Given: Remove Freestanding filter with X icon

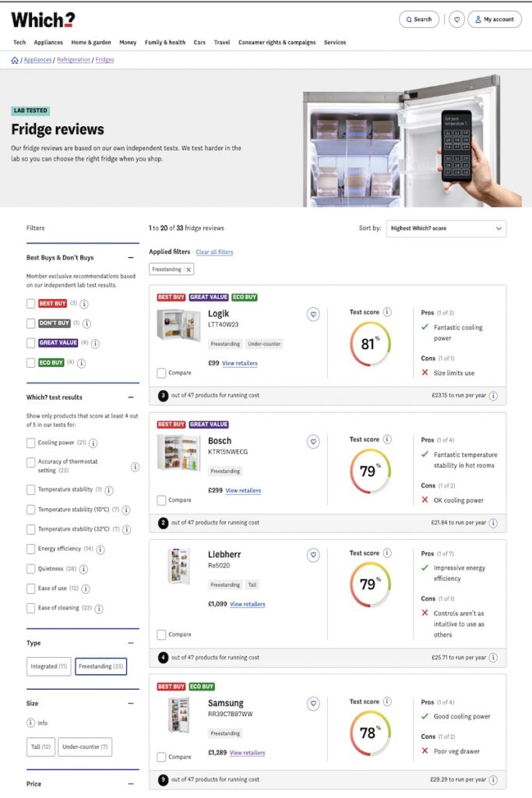Looking at the screenshot, I should tap(188, 270).
